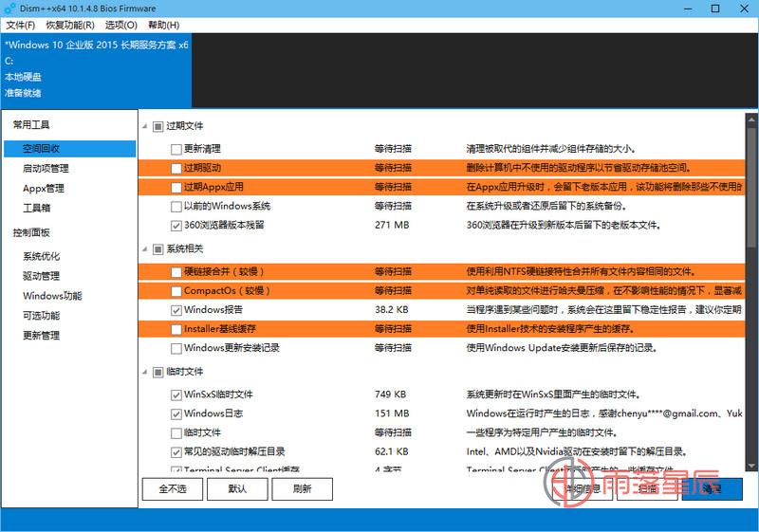
Task: Toggle the 过期文件 group checkbox
Action: pos(157,127)
